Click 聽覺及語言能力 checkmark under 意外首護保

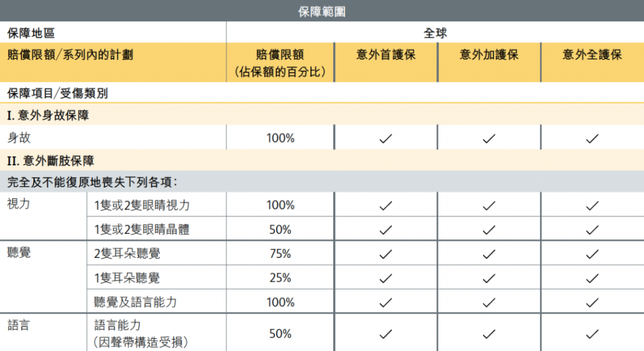386,303
